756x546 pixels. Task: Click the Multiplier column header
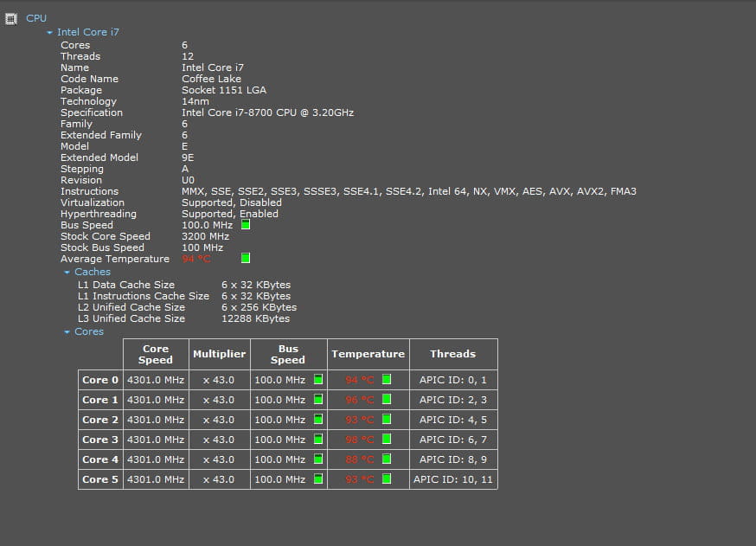pos(220,354)
